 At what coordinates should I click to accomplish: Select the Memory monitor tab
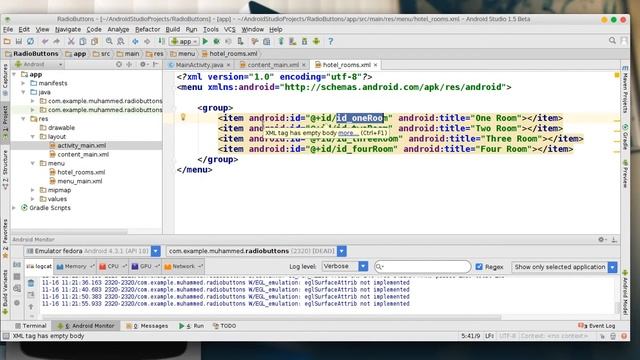(75, 267)
